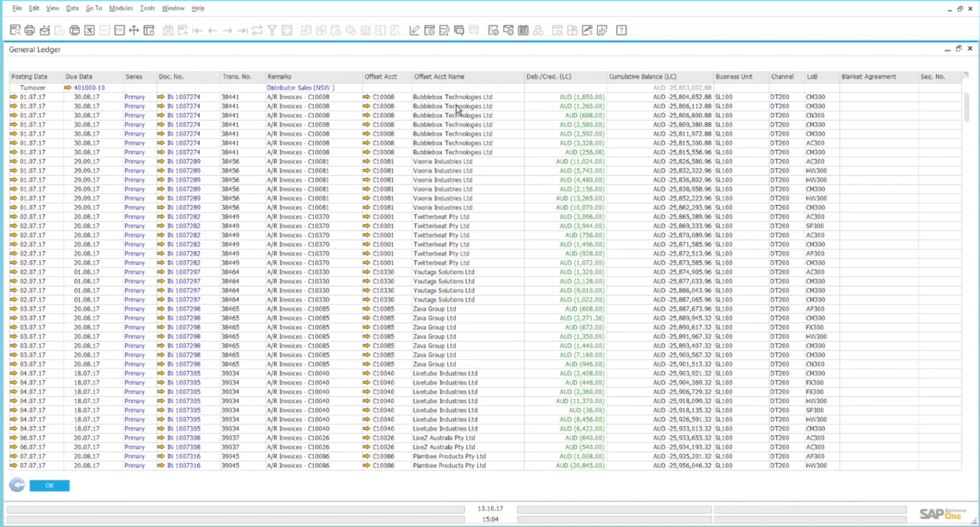Click the status bar time 15:04
This screenshot has height=527, width=980.
click(x=490, y=519)
